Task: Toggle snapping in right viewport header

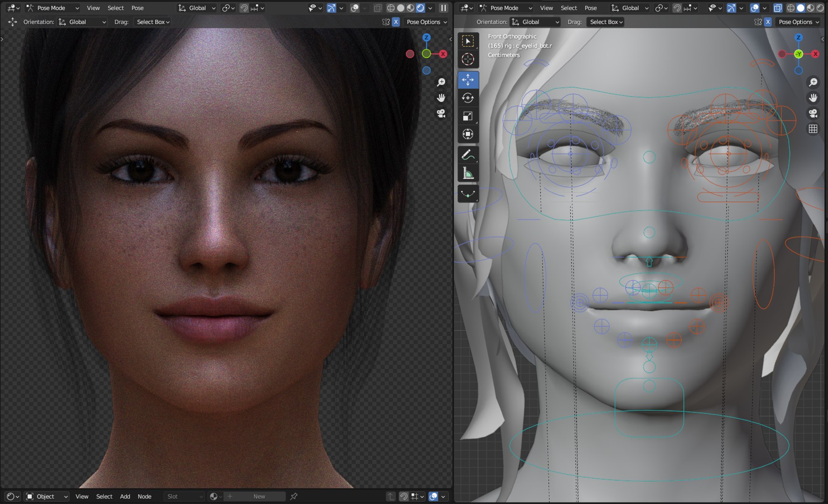Action: click(x=677, y=8)
